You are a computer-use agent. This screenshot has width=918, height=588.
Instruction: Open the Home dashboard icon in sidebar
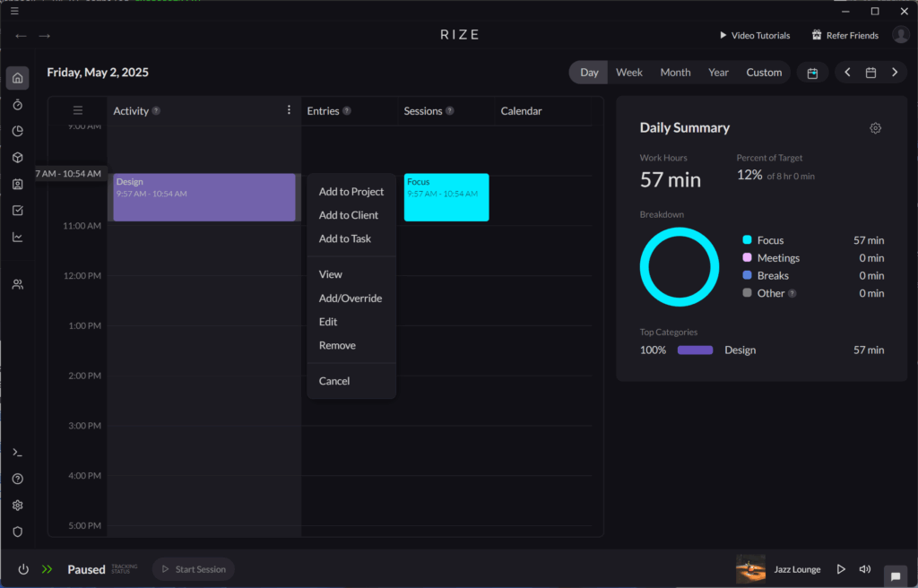tap(17, 78)
